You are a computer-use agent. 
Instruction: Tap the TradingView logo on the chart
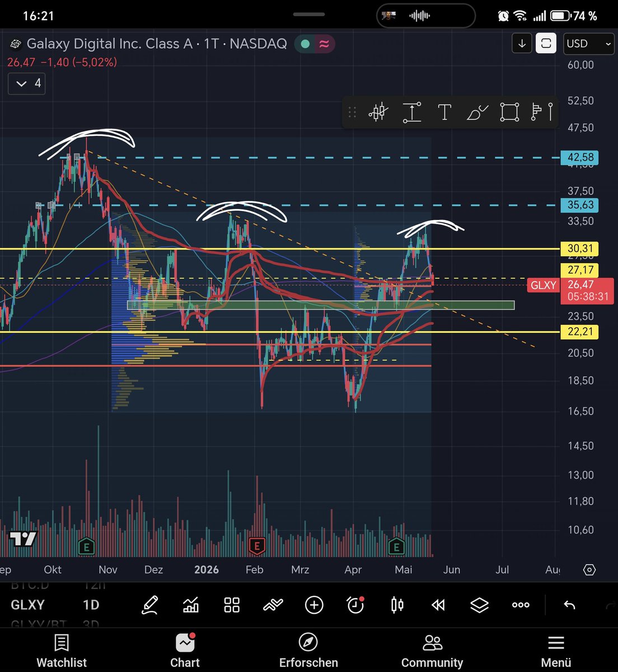24,539
